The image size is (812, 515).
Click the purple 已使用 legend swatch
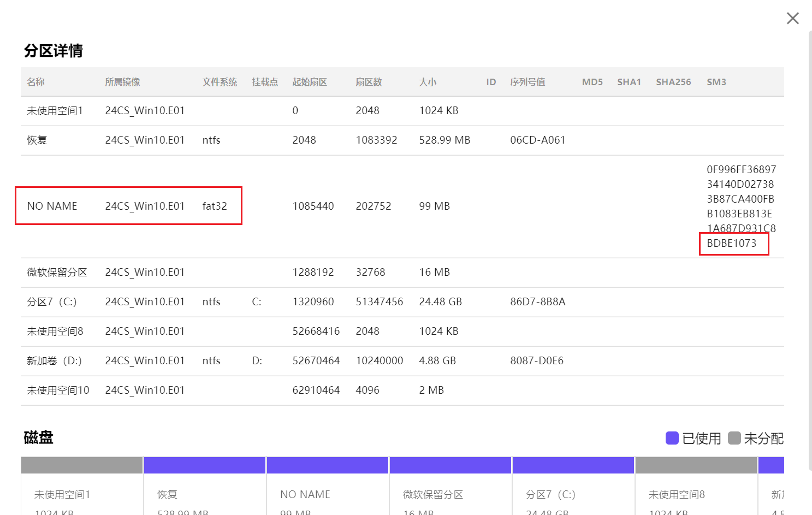(672, 438)
